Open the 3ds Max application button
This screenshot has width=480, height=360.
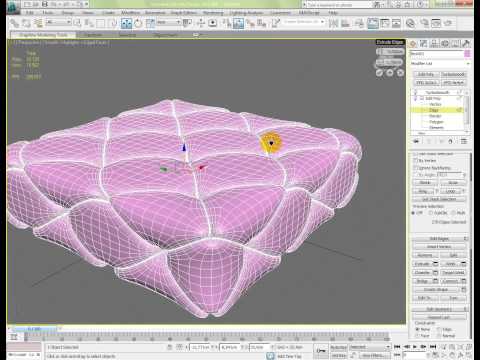click(13, 7)
